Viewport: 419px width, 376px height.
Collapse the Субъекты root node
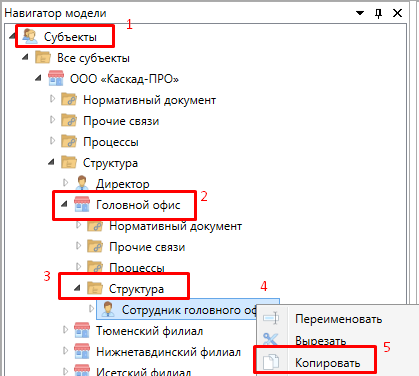click(12, 35)
